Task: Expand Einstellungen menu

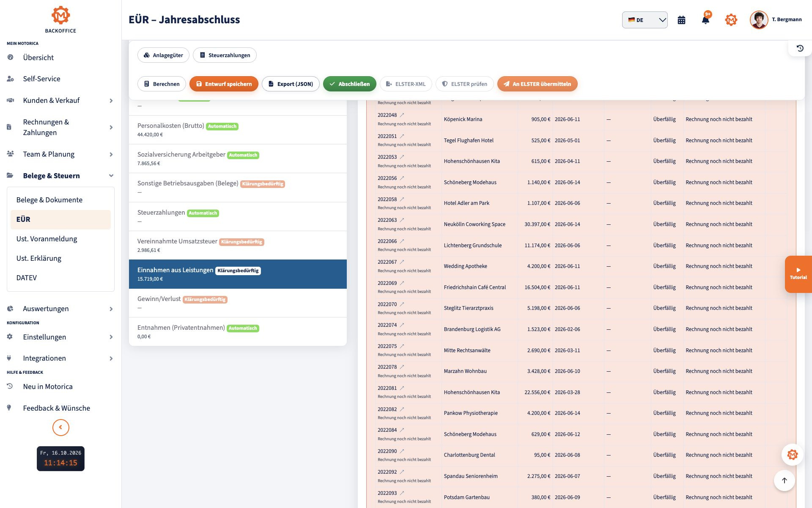Action: (60, 337)
